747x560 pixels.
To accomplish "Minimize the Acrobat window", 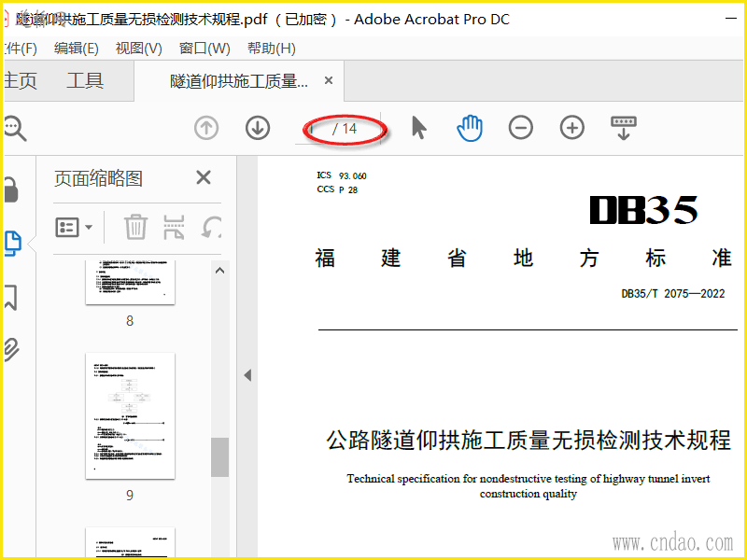I will tap(731, 19).
